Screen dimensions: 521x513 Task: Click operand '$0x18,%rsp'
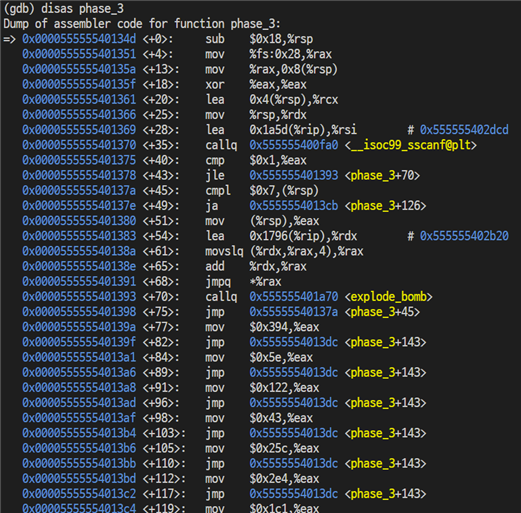(x=281, y=39)
